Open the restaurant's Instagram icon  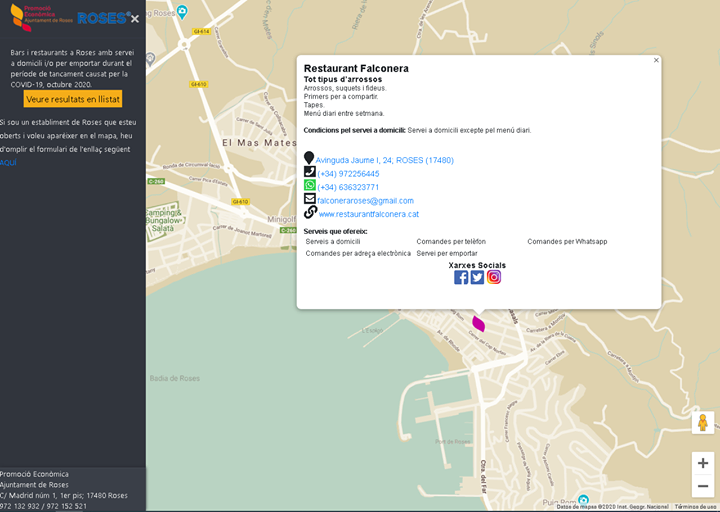(494, 277)
